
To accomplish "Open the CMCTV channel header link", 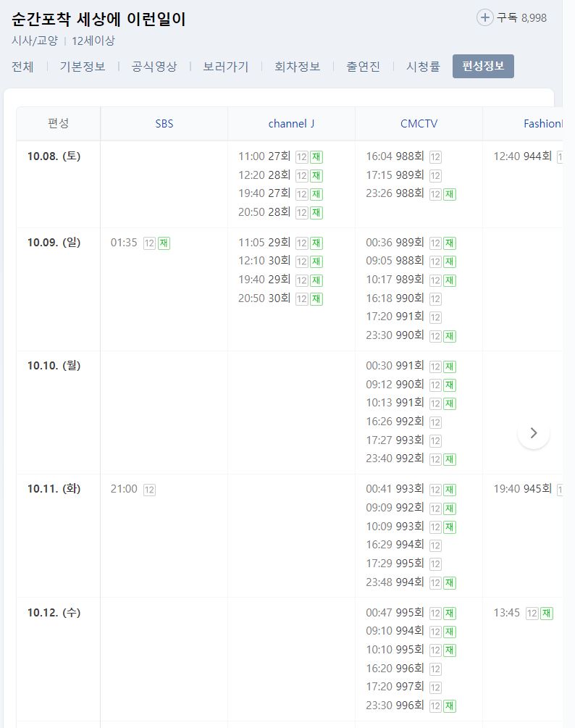I will (x=419, y=123).
